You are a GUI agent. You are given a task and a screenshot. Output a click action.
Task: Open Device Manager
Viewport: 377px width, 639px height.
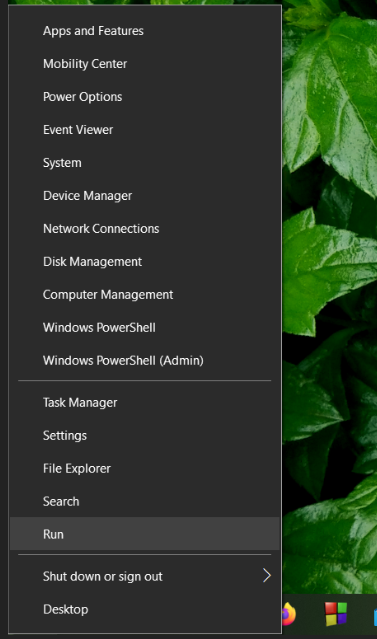click(145, 196)
